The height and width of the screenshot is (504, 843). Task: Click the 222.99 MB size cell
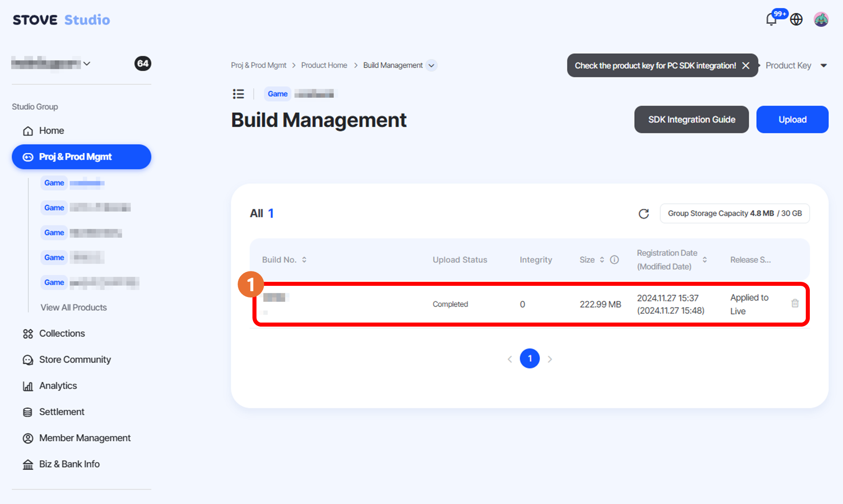tap(600, 304)
